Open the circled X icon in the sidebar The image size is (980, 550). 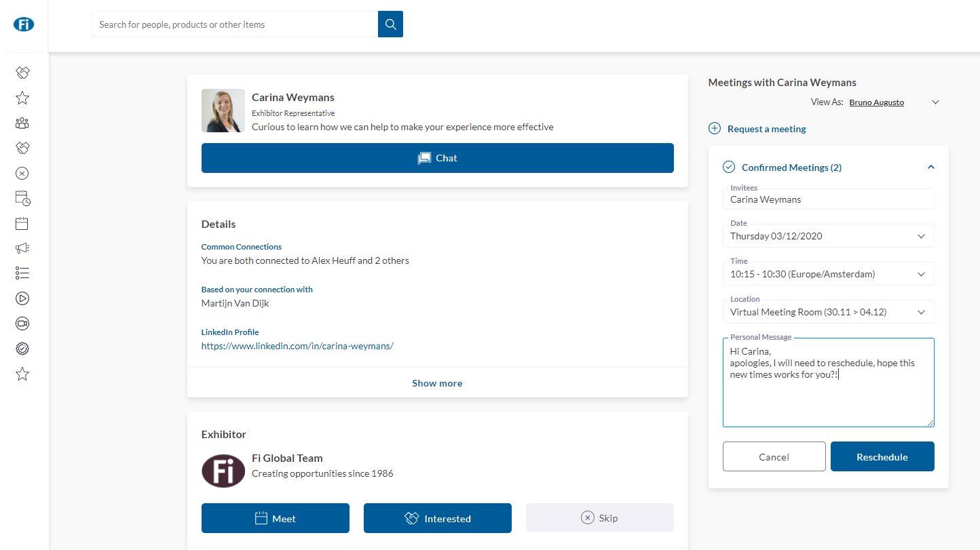[22, 173]
